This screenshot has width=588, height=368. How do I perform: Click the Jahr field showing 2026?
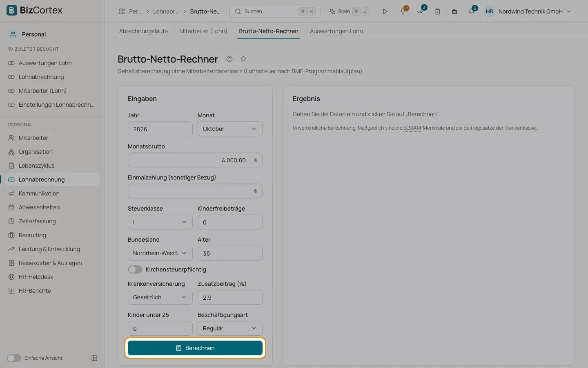click(x=160, y=129)
